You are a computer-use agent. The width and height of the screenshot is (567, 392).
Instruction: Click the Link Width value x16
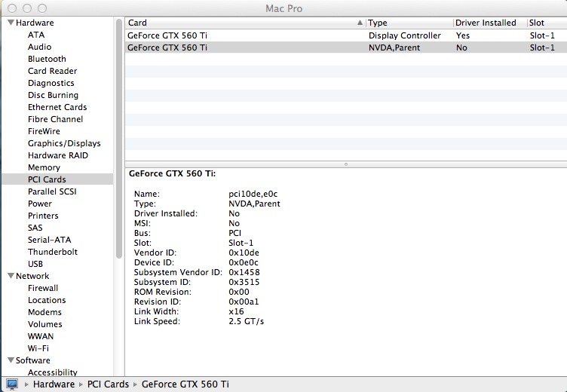pyautogui.click(x=236, y=311)
